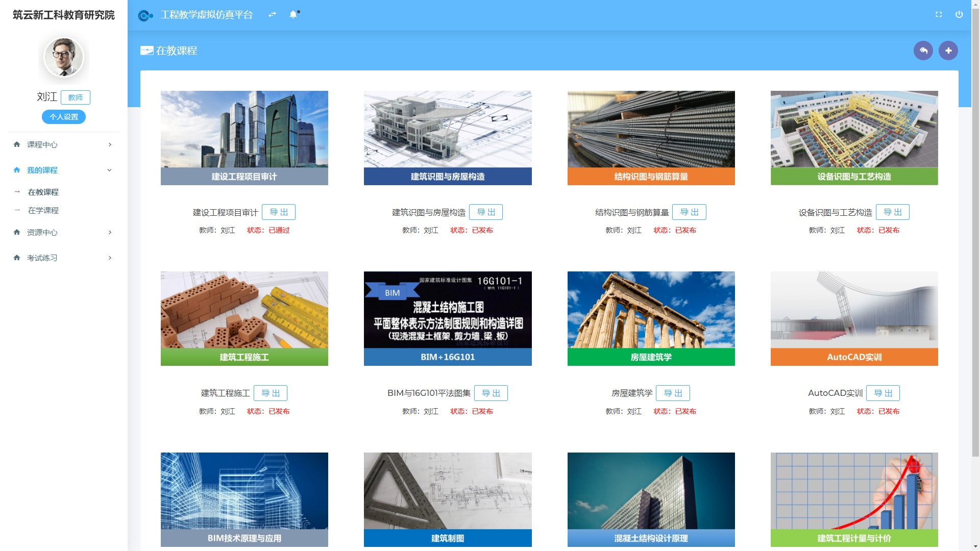980x551 pixels.
Task: Export the 结构识图与钢筋算量 course
Action: click(689, 212)
